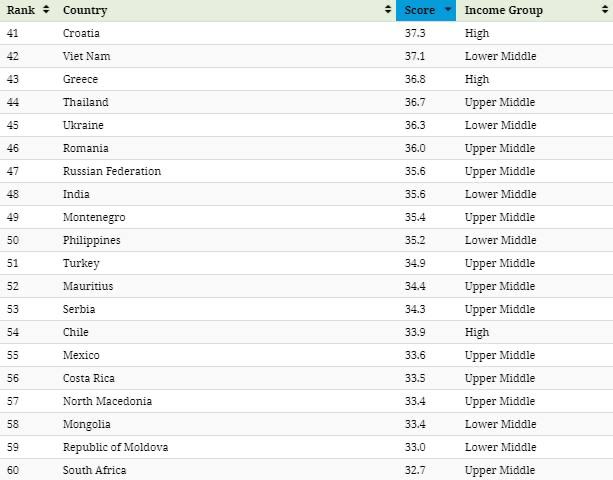The image size is (613, 480).
Task: Click score 33.4 in North Macedonia row
Action: tap(415, 401)
